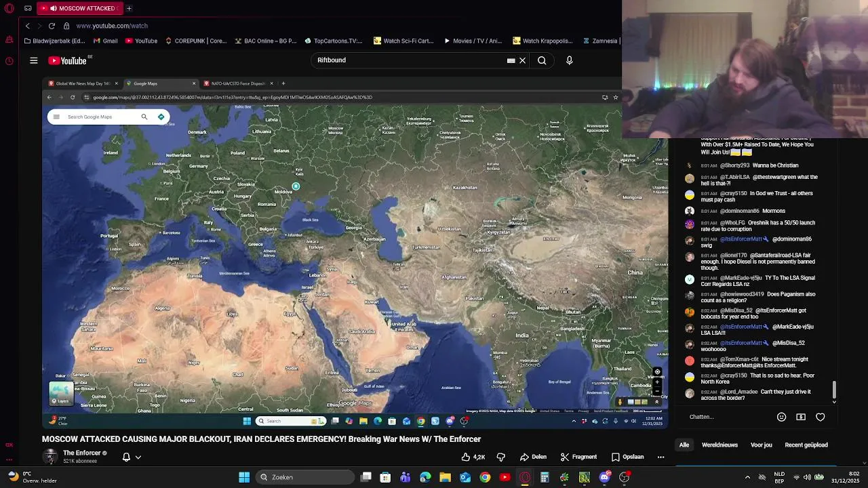Switch to MOSCOW ATTACKED browser tab
The image size is (868, 488).
81,8
